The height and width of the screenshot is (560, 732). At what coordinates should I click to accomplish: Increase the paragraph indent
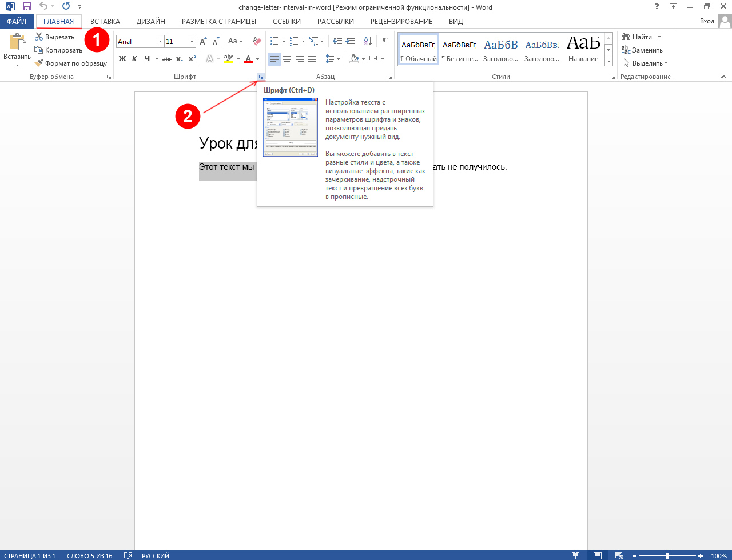[x=350, y=42]
